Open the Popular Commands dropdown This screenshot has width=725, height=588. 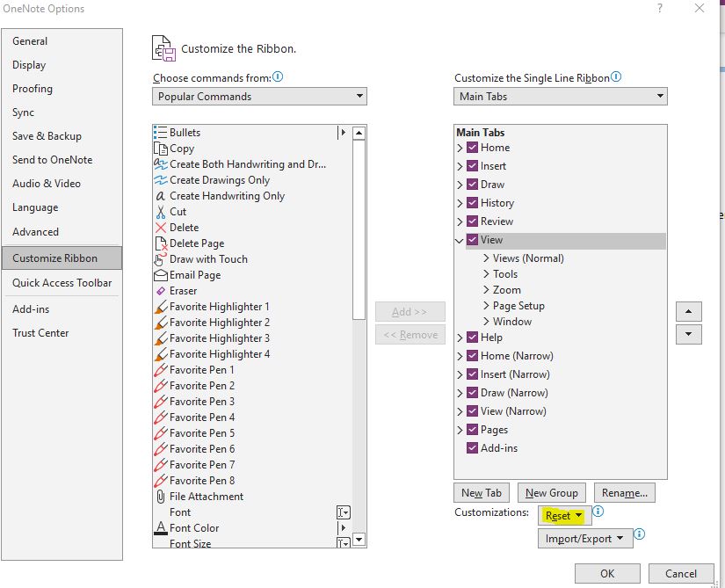pos(259,96)
